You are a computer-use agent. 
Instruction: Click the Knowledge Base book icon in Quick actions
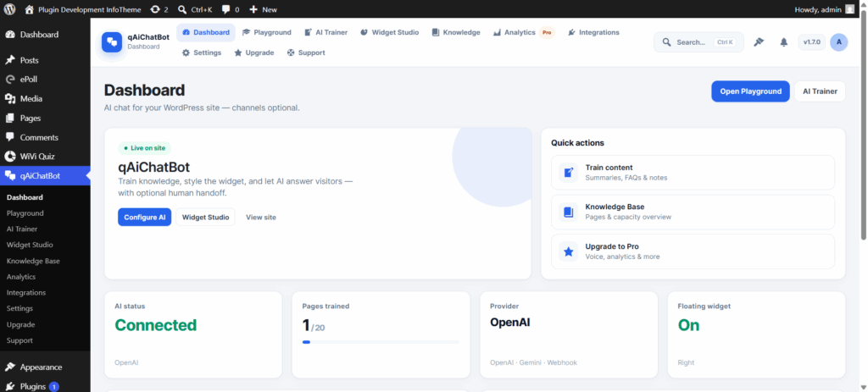coord(568,212)
